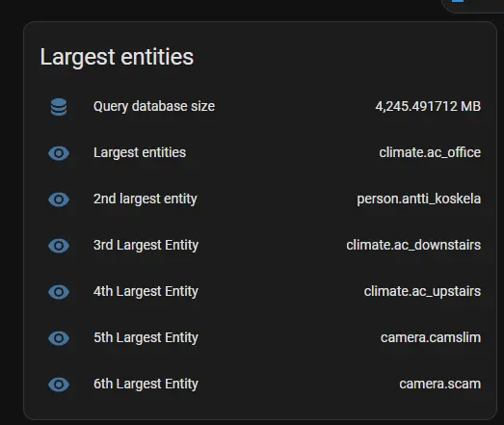This screenshot has height=425, width=504.
Task: Click the database icon beside Query database size
Action: point(59,107)
